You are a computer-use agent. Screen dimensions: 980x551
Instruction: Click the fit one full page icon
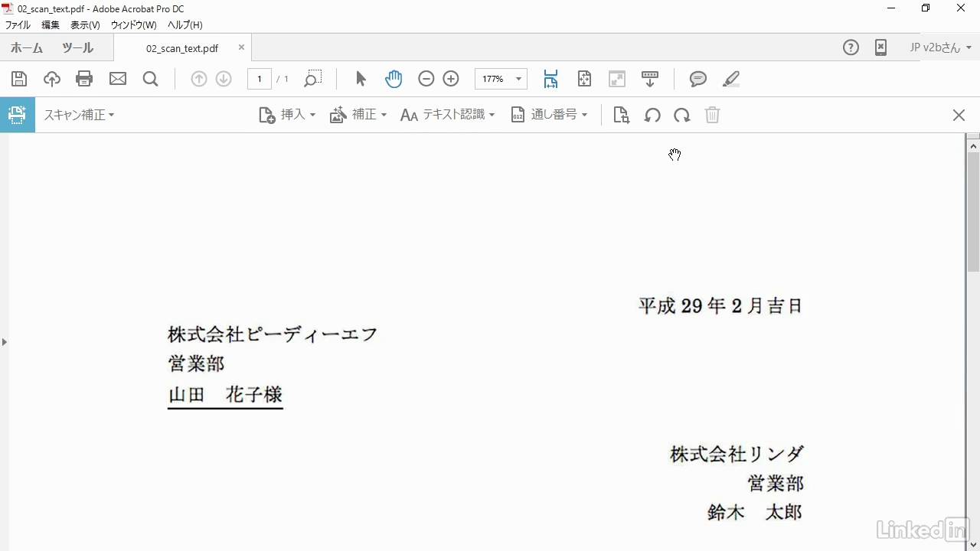[584, 79]
